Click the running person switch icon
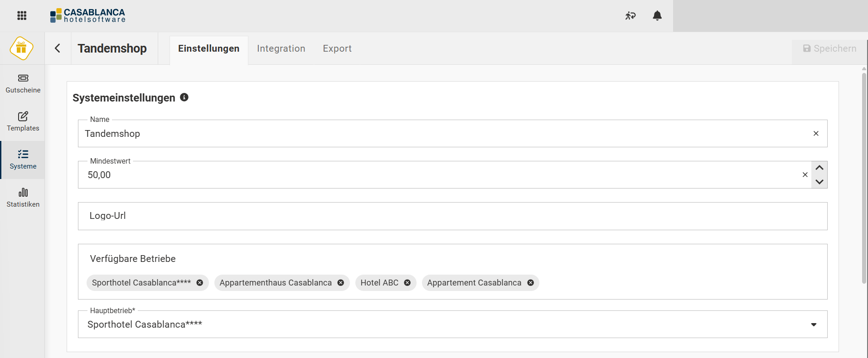868x358 pixels. 630,16
